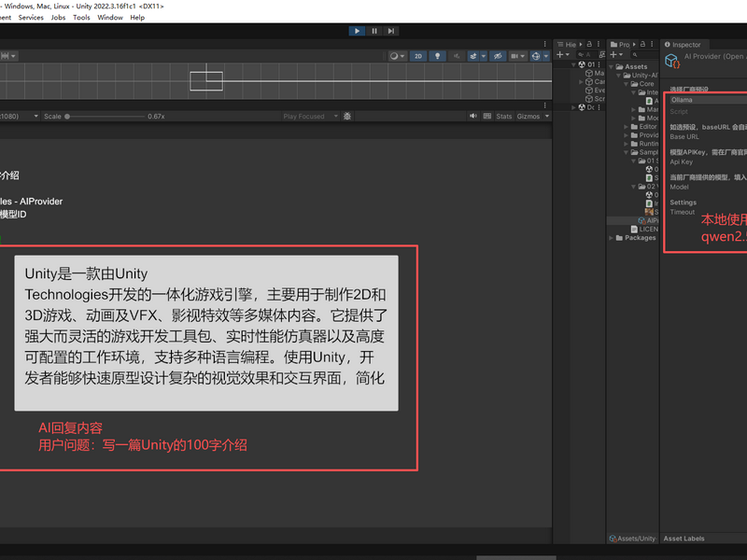Click the frame debugger bug icon
The height and width of the screenshot is (560, 747).
pos(347,116)
